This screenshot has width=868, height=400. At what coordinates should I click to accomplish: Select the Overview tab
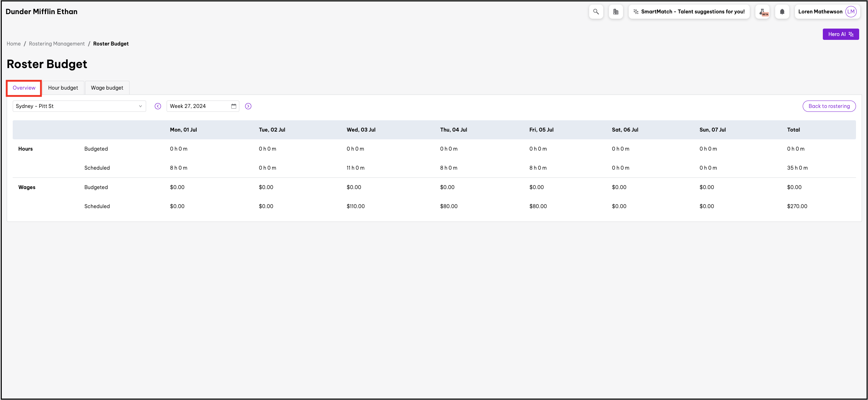[24, 88]
